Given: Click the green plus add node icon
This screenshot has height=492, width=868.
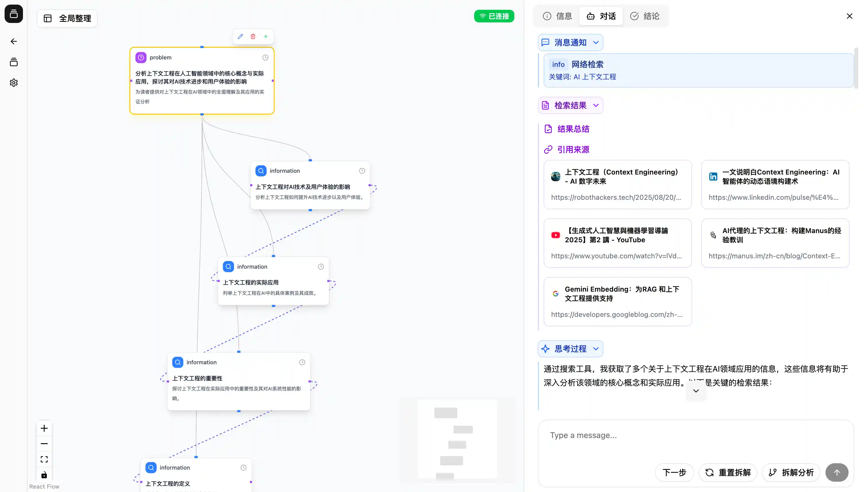Looking at the screenshot, I should [x=266, y=36].
